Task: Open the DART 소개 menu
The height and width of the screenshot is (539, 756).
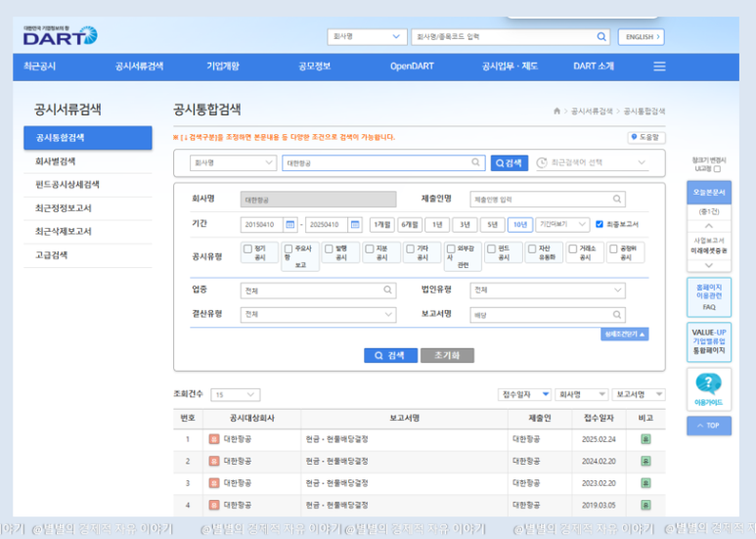Action: coord(594,67)
